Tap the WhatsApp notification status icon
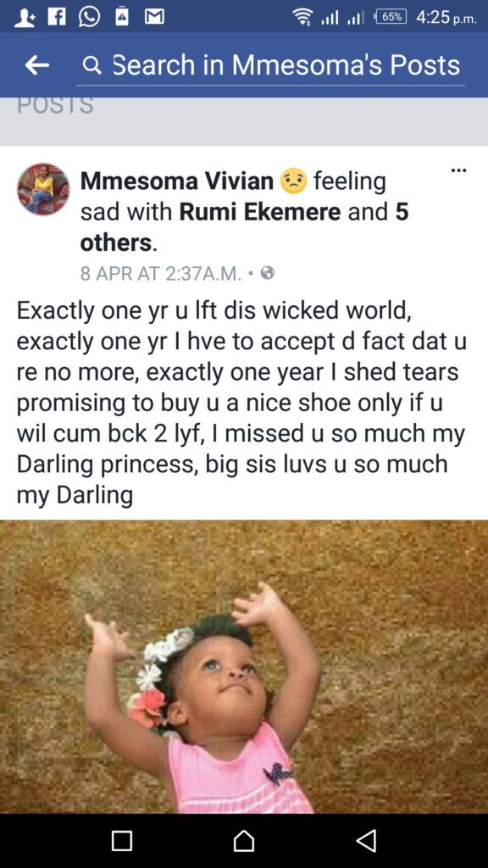488x868 pixels. tap(89, 17)
